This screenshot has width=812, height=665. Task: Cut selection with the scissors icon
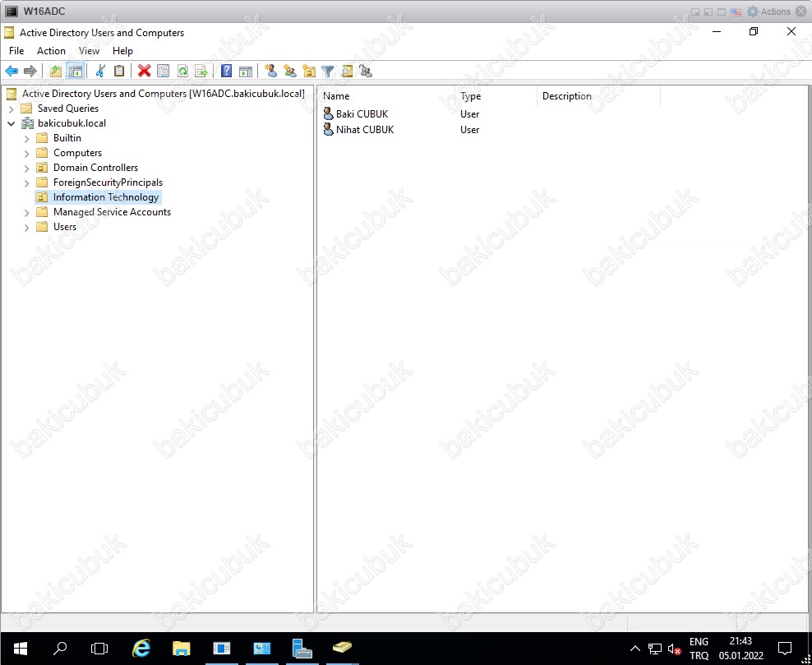click(x=100, y=71)
